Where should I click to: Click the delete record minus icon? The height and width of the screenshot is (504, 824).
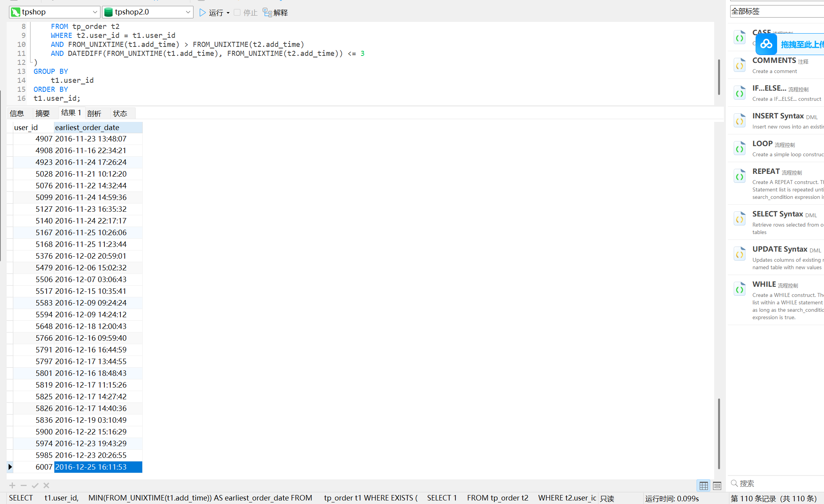[23, 485]
